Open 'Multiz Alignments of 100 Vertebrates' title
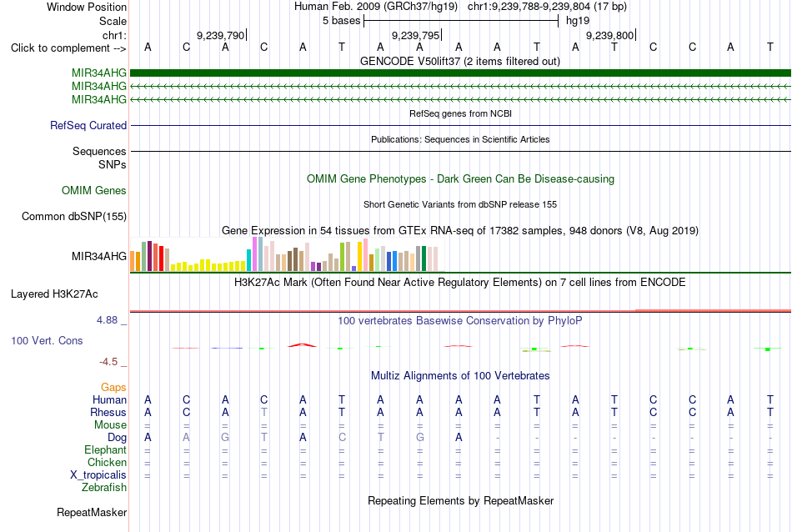This screenshot has width=792, height=532. coord(460,375)
